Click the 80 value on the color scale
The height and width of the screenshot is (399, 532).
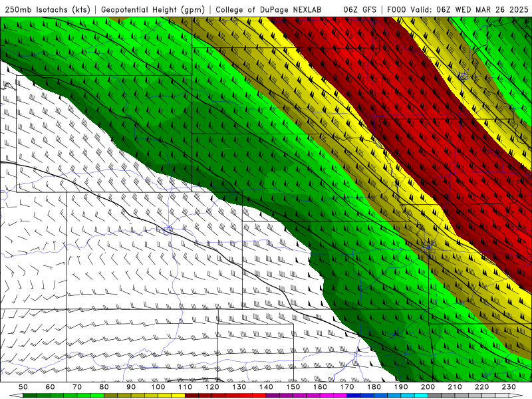pos(104,387)
